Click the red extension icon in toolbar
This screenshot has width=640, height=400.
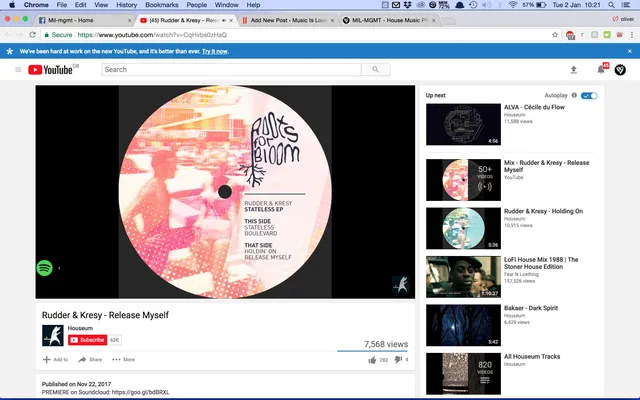click(570, 35)
